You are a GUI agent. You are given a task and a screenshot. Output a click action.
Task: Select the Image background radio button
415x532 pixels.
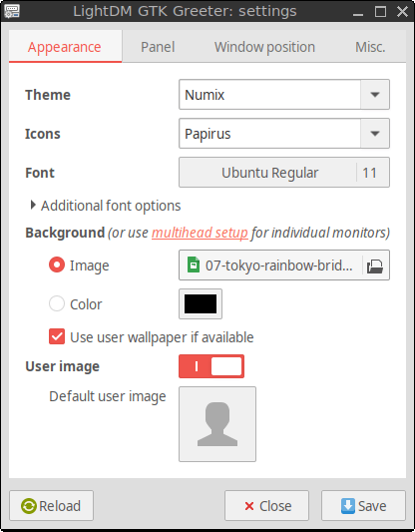coord(57,265)
